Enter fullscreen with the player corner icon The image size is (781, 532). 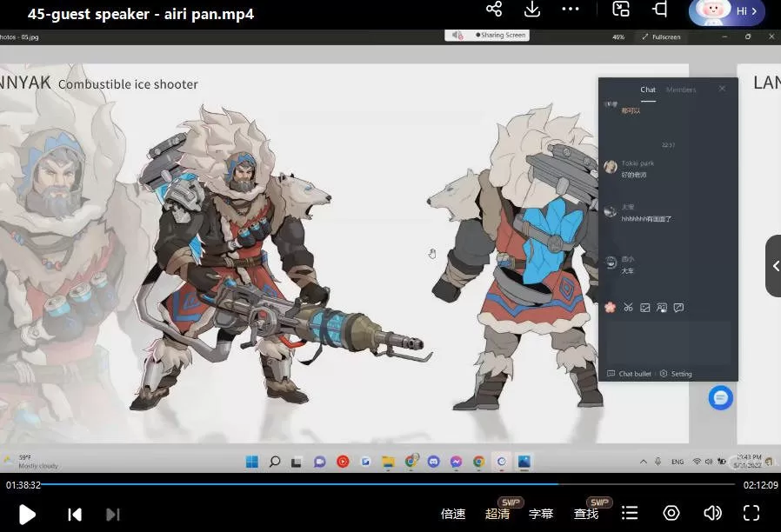[x=751, y=514]
